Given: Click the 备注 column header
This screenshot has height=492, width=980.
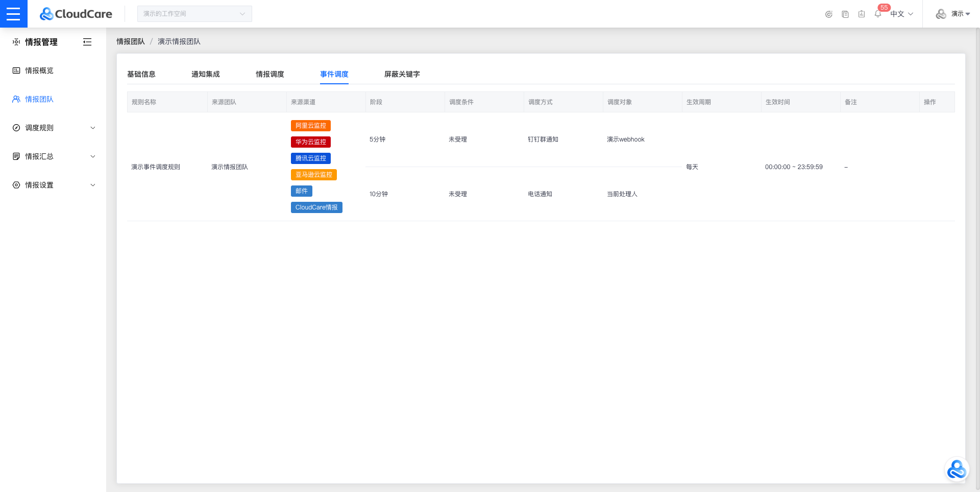Looking at the screenshot, I should coord(880,102).
